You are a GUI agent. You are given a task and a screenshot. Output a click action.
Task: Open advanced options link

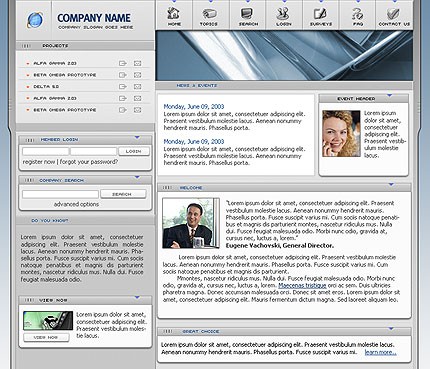pos(76,204)
